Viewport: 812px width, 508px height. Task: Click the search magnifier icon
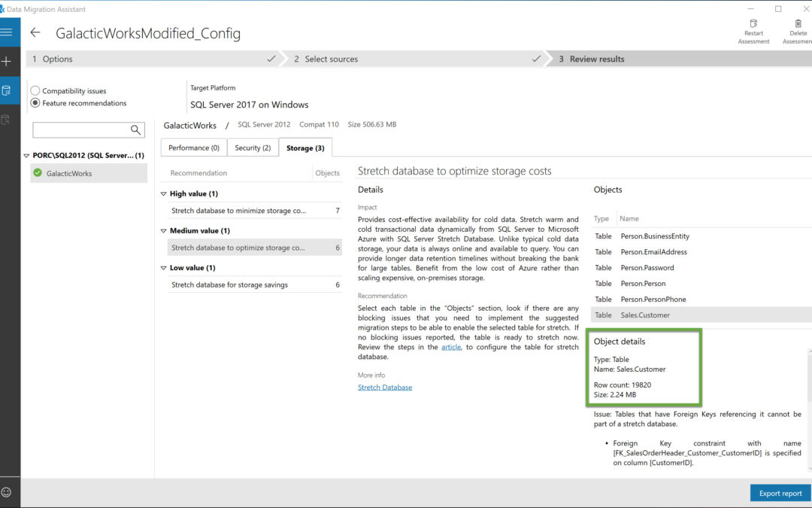point(136,130)
